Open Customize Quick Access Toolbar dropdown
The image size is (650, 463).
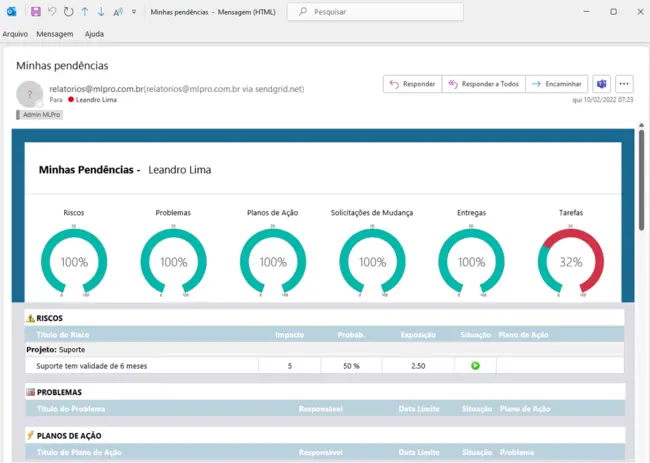coord(134,12)
